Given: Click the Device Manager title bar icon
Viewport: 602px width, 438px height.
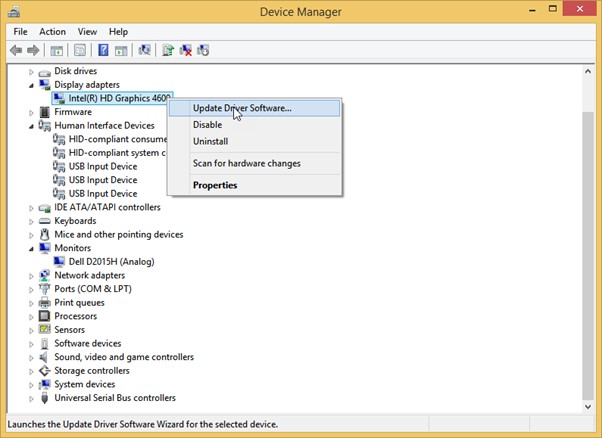Looking at the screenshot, I should (x=14, y=12).
